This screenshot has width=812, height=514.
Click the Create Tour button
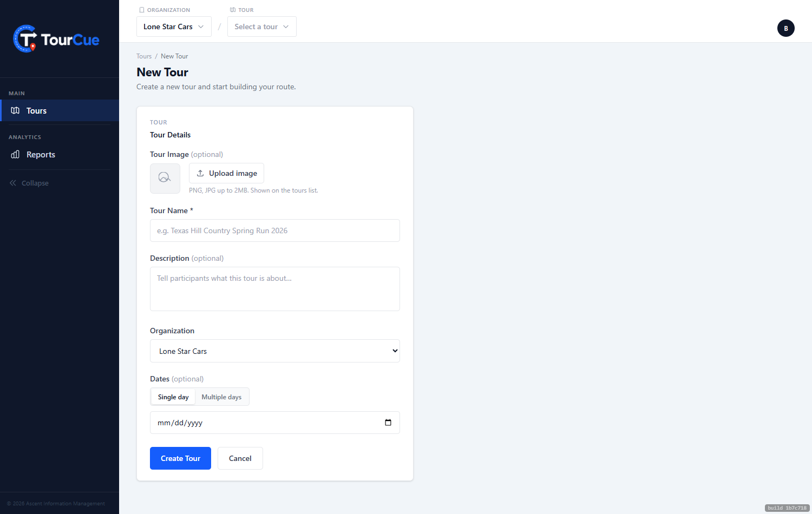coord(180,458)
